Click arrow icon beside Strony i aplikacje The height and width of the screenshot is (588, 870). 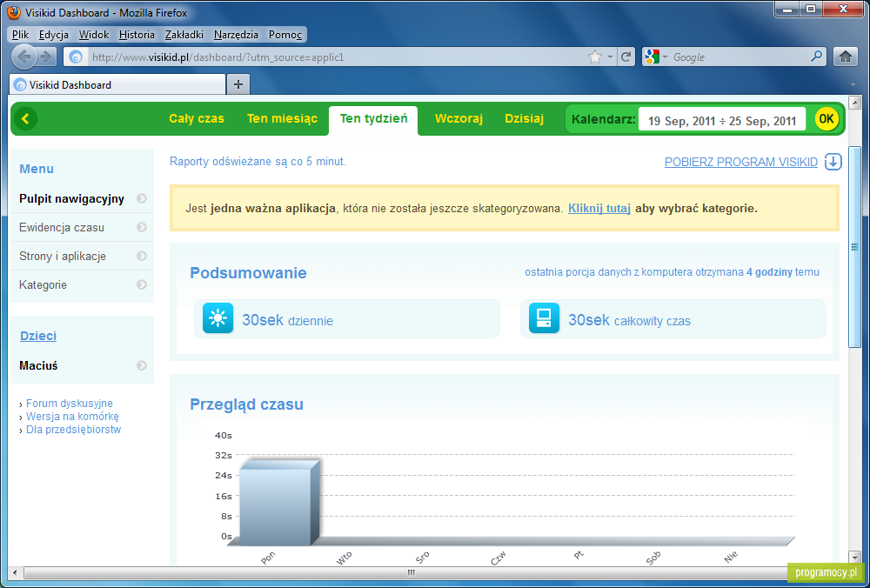[x=142, y=256]
